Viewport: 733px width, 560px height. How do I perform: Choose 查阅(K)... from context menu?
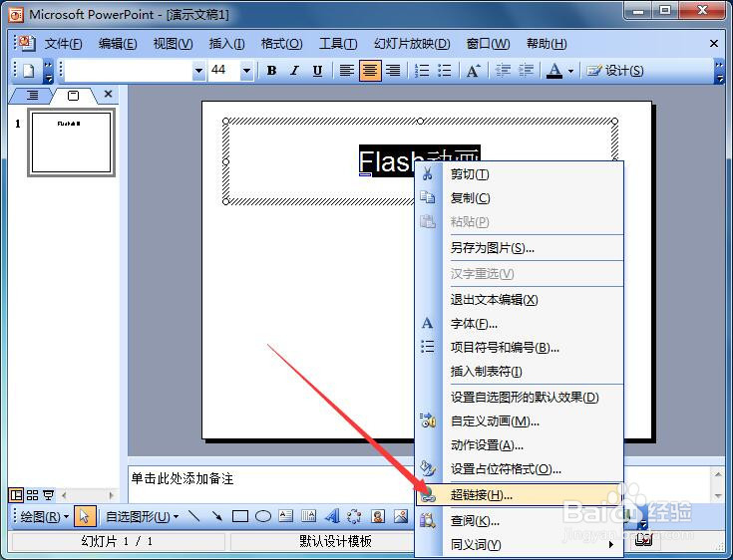point(520,521)
